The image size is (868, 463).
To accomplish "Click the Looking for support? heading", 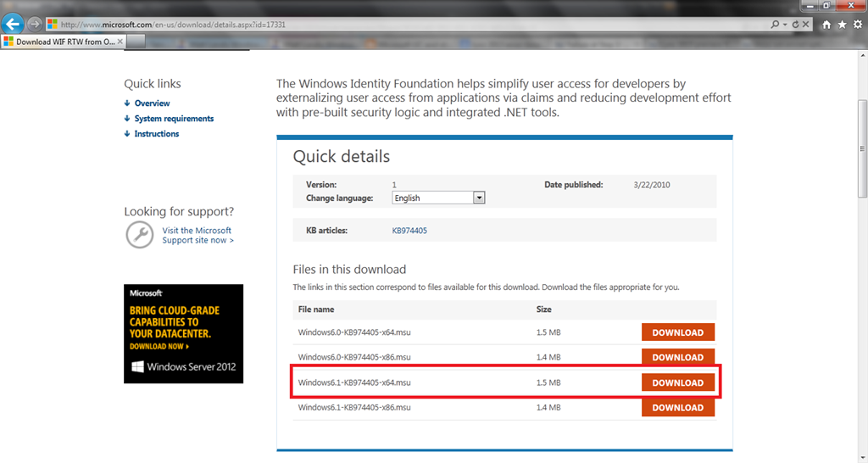I will pyautogui.click(x=179, y=211).
